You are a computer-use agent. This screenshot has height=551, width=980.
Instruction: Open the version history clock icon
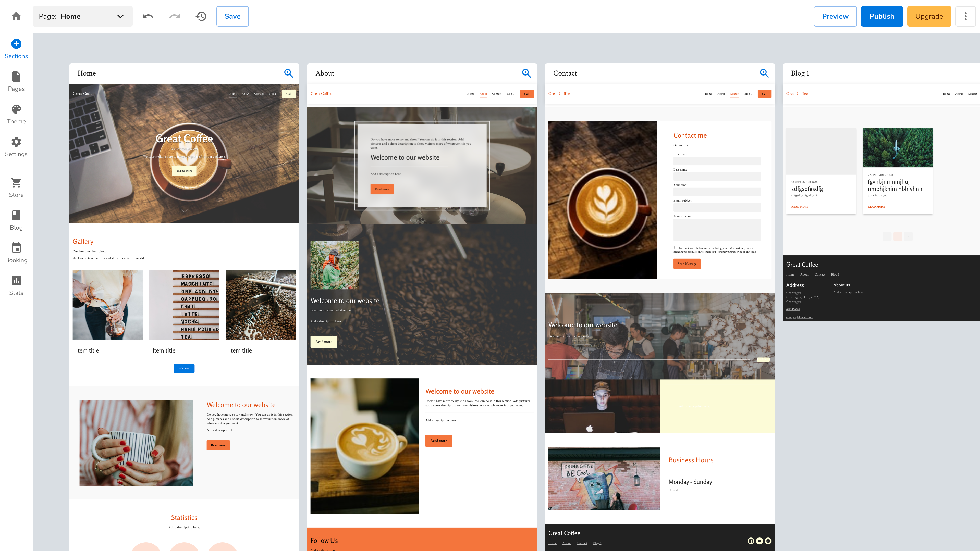click(201, 16)
